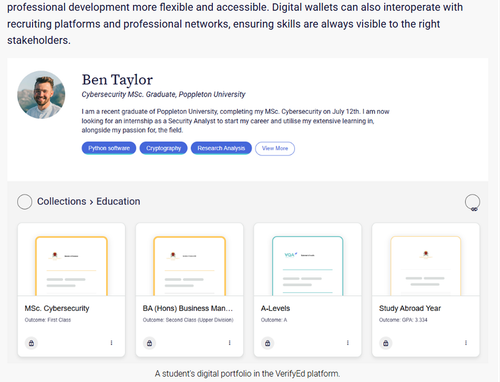
Task: Open the three-dot menu on A-Levels card
Action: [347, 343]
